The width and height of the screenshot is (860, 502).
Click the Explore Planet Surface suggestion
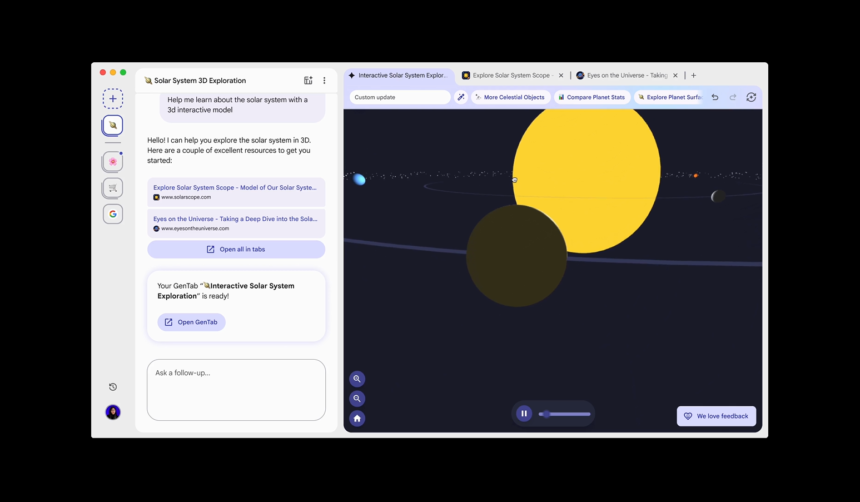[x=669, y=97]
